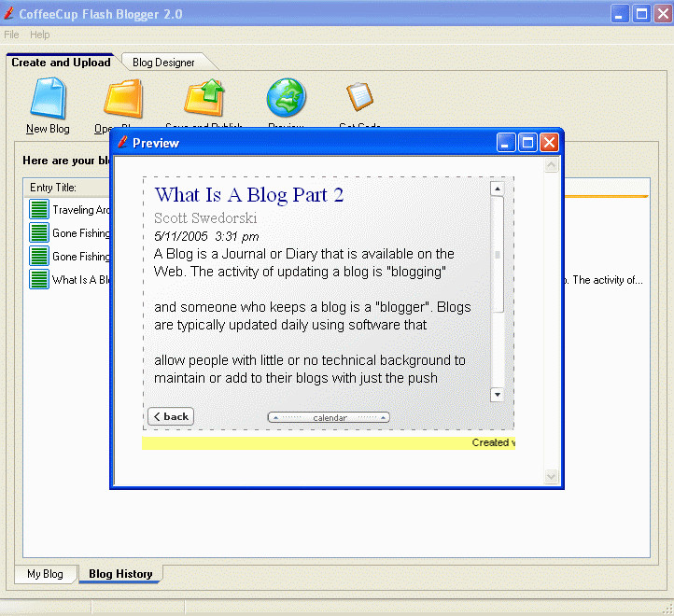Open the Open Blog folder icon
674x616 pixels.
pos(123,98)
